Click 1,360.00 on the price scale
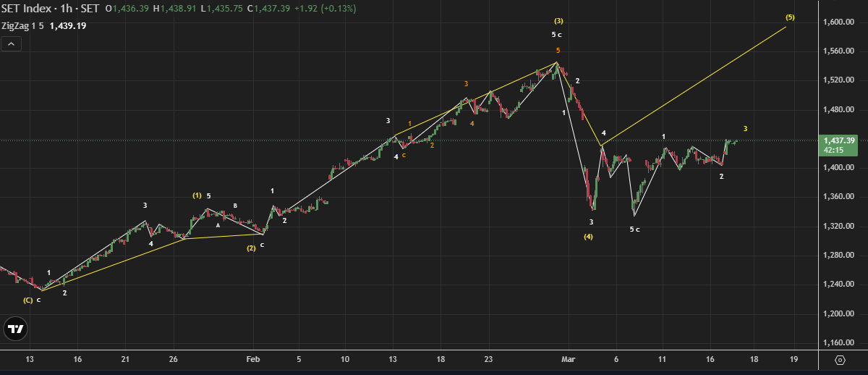Viewport: 868px width, 375px height. [839, 197]
